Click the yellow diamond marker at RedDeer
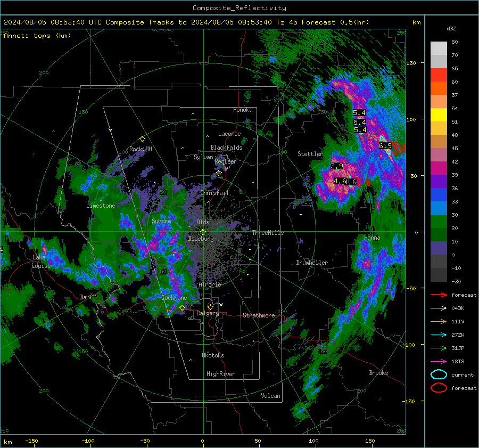The height and width of the screenshot is (448, 479). 219,173
